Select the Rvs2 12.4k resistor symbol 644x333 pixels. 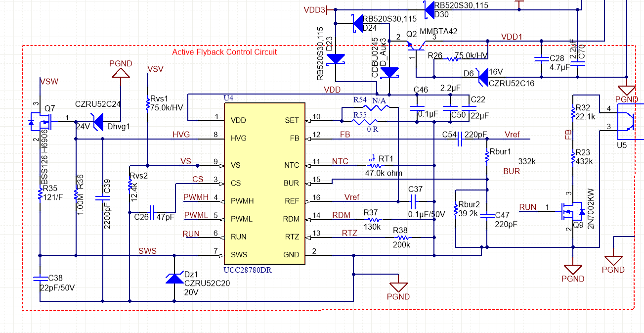pos(129,185)
